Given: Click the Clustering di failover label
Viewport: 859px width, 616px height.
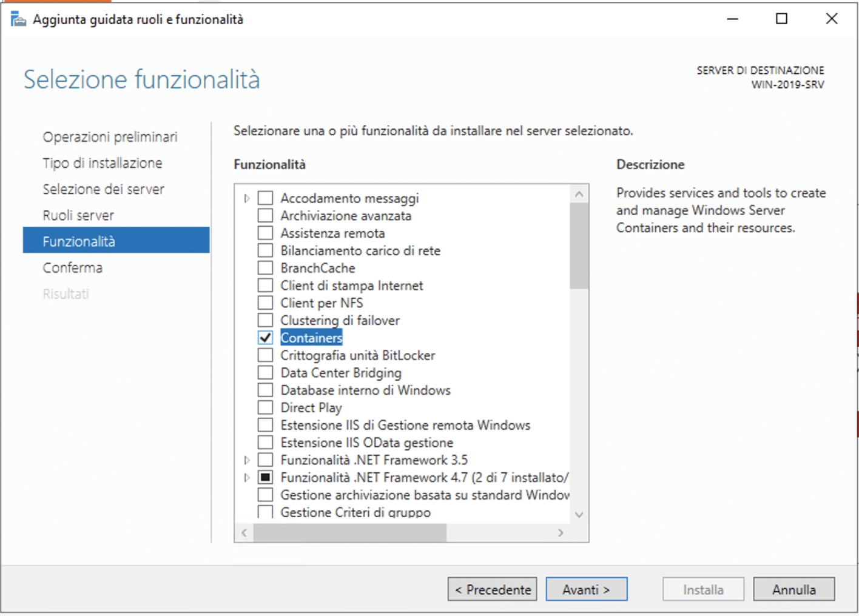Looking at the screenshot, I should [x=340, y=320].
